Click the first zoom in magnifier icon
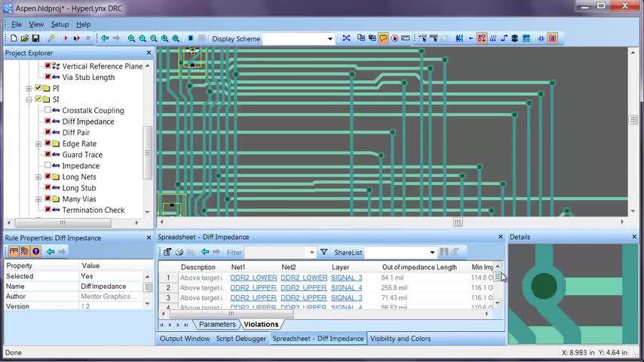644x362 pixels. pyautogui.click(x=132, y=38)
